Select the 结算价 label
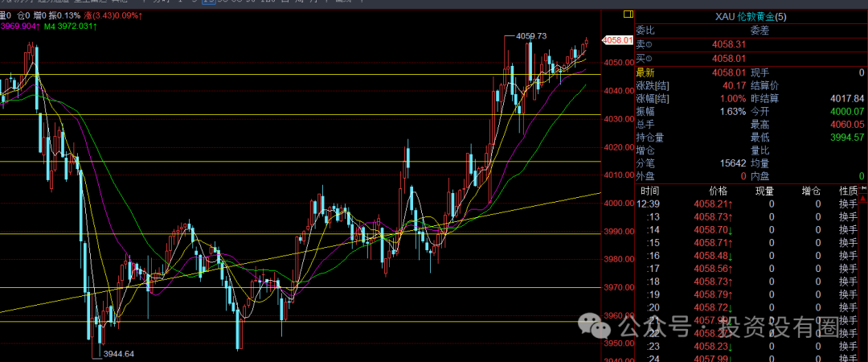This screenshot has height=362, width=868. click(x=764, y=85)
